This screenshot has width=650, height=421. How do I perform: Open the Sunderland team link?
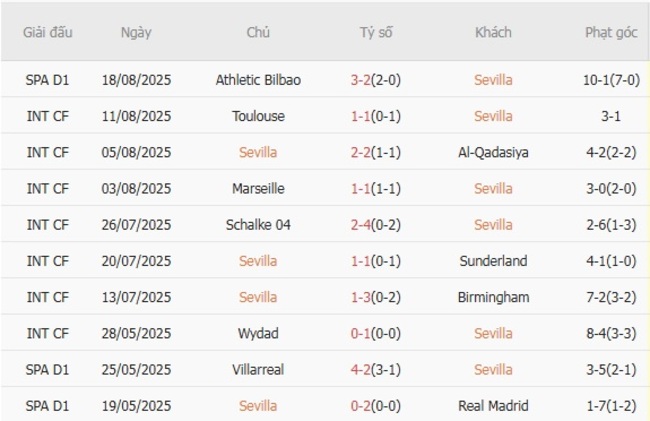493,261
